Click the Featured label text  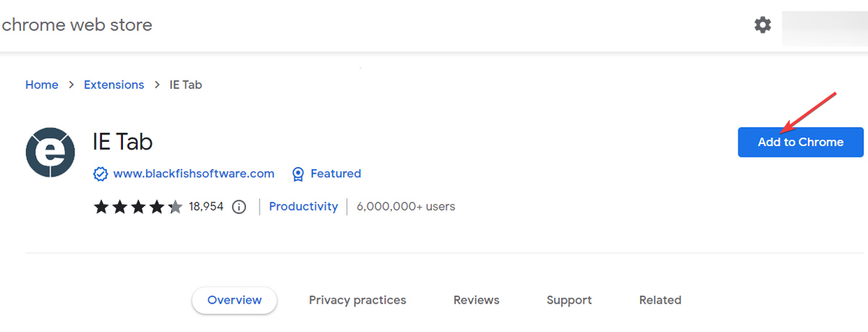(336, 174)
